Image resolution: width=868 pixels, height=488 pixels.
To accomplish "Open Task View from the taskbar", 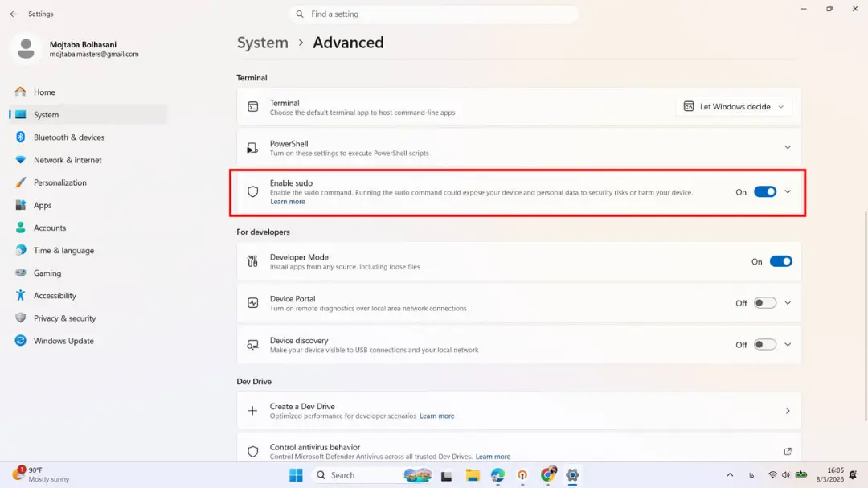I will coord(446,475).
